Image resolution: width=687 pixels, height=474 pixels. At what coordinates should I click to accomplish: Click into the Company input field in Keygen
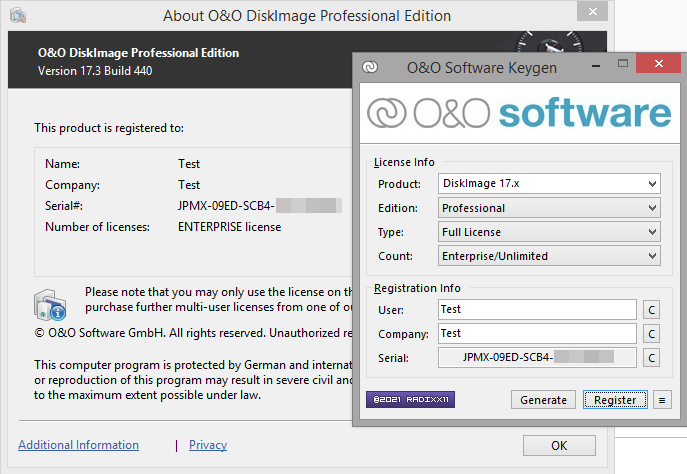[x=537, y=334]
